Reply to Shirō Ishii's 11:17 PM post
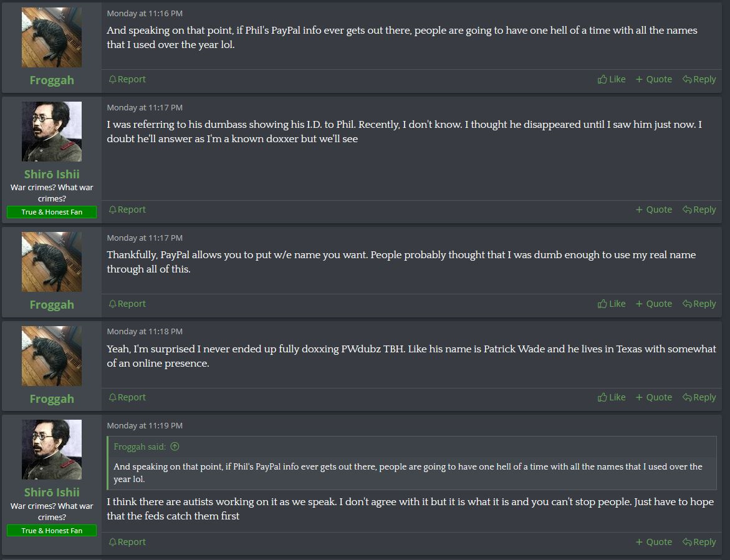 point(699,210)
